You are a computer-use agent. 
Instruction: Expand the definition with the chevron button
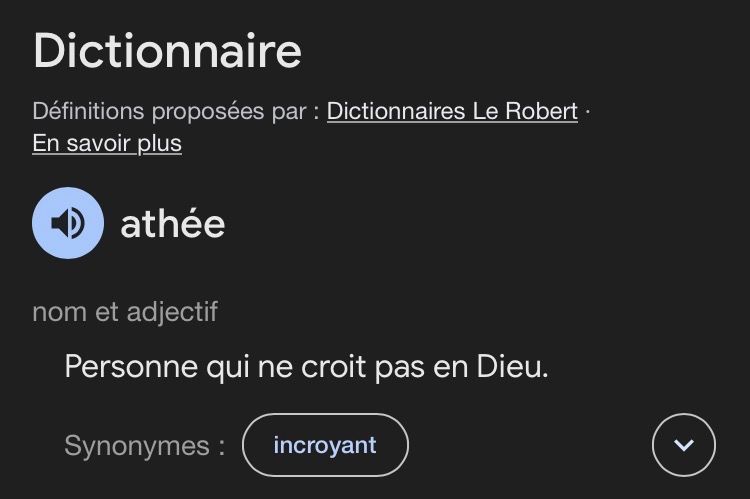pos(684,445)
